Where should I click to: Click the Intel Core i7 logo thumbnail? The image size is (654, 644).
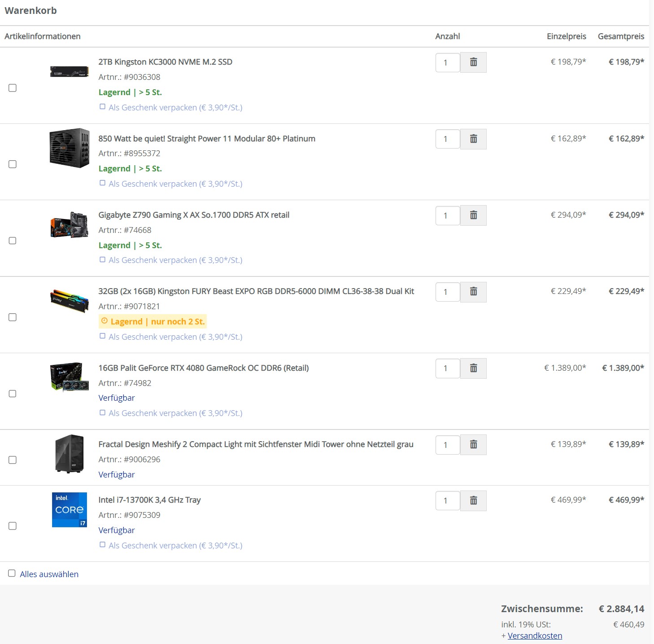pos(70,510)
